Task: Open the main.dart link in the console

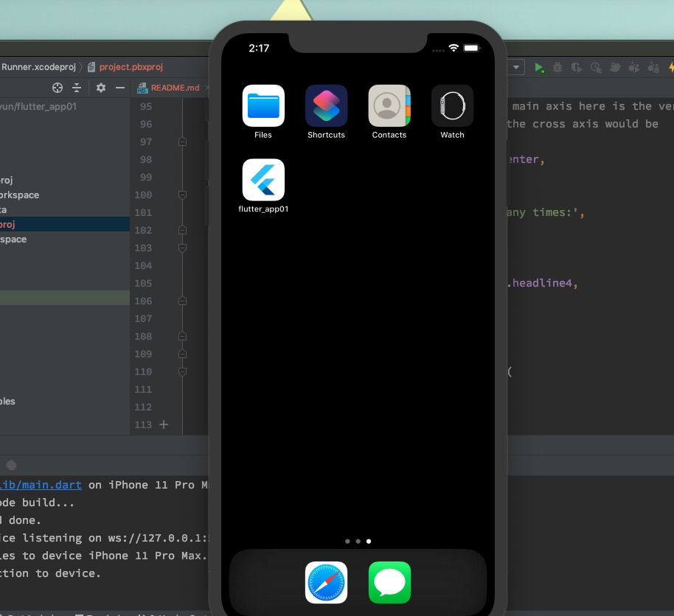Action: (41, 485)
